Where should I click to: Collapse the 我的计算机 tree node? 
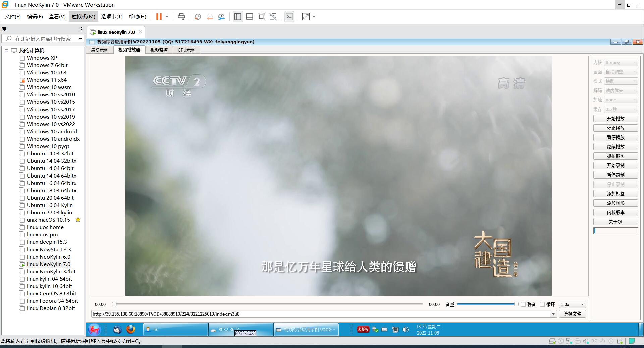tap(6, 51)
